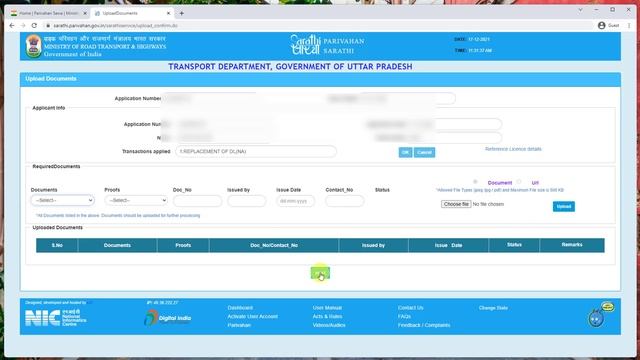The height and width of the screenshot is (360, 640).
Task: Click the Doc_No/Contact_No column header
Action: [274, 245]
